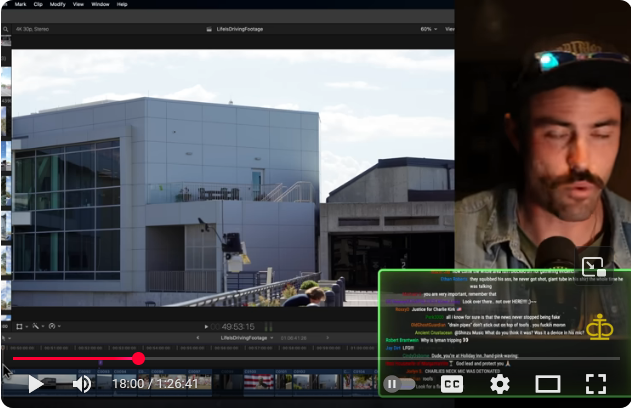Viewport: 631px width, 408px height.
Task: Expand the 60% zoom dropdown
Action: point(427,29)
